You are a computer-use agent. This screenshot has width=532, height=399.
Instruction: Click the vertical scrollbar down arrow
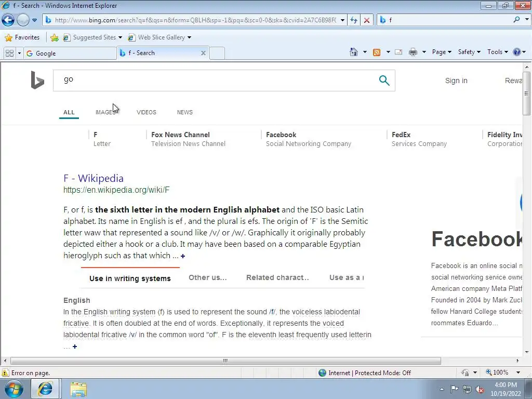527,352
